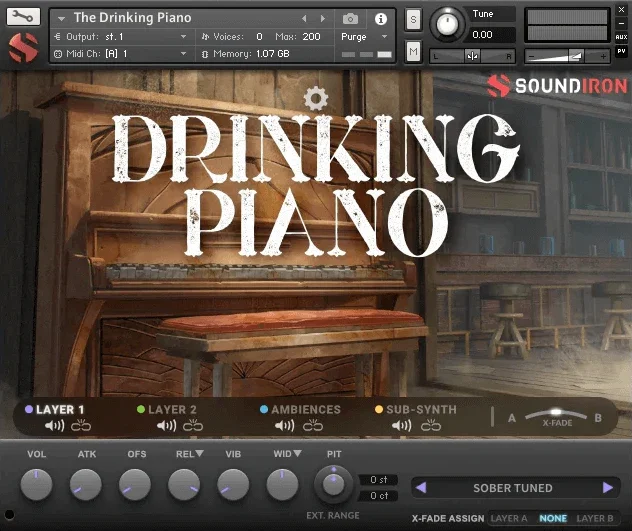Viewport: 632px width, 531px height.
Task: Open the Output st. 1 dropdown
Action: (183, 37)
